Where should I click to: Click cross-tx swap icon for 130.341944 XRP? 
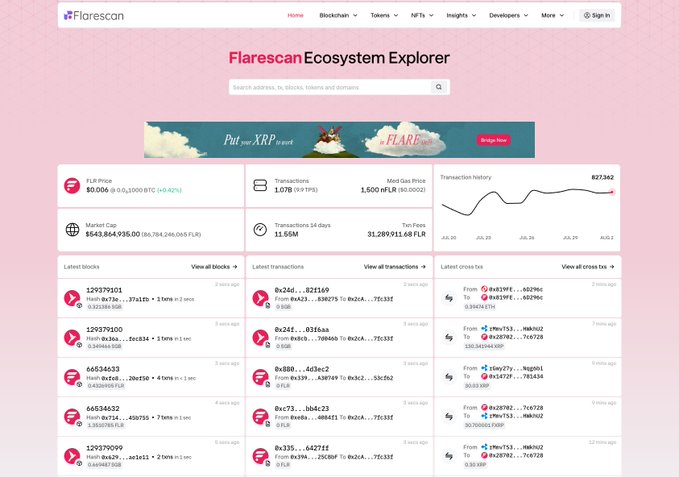coord(449,337)
